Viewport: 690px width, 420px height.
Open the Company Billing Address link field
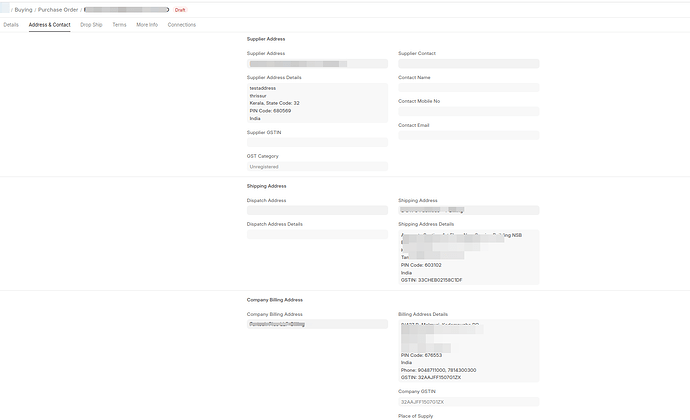point(317,324)
